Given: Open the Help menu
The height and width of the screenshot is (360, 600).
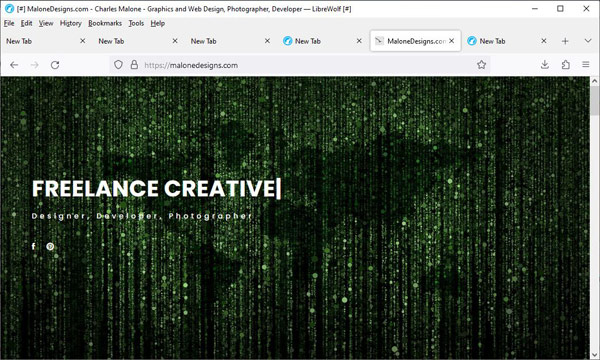Looking at the screenshot, I should pos(157,23).
